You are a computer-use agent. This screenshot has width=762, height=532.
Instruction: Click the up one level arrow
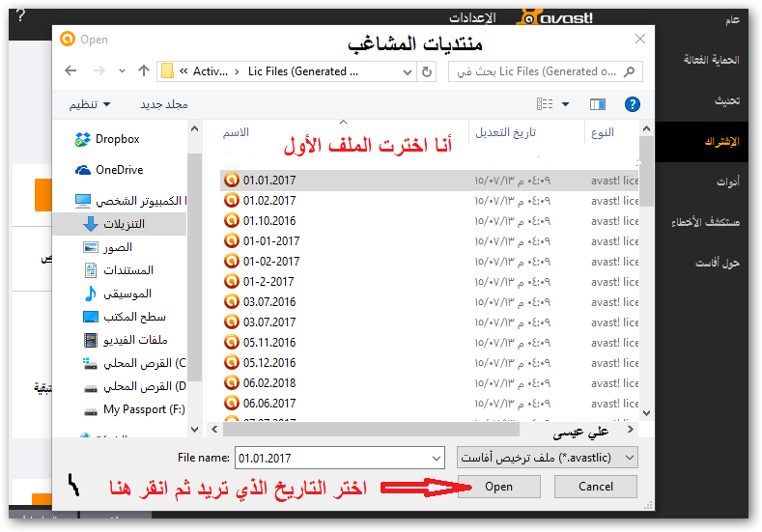point(144,70)
